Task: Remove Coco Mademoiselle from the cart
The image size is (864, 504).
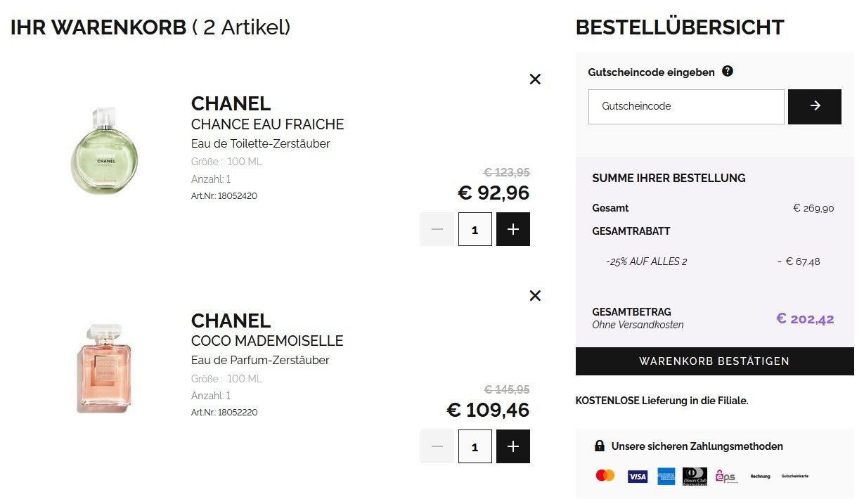Action: [x=535, y=296]
